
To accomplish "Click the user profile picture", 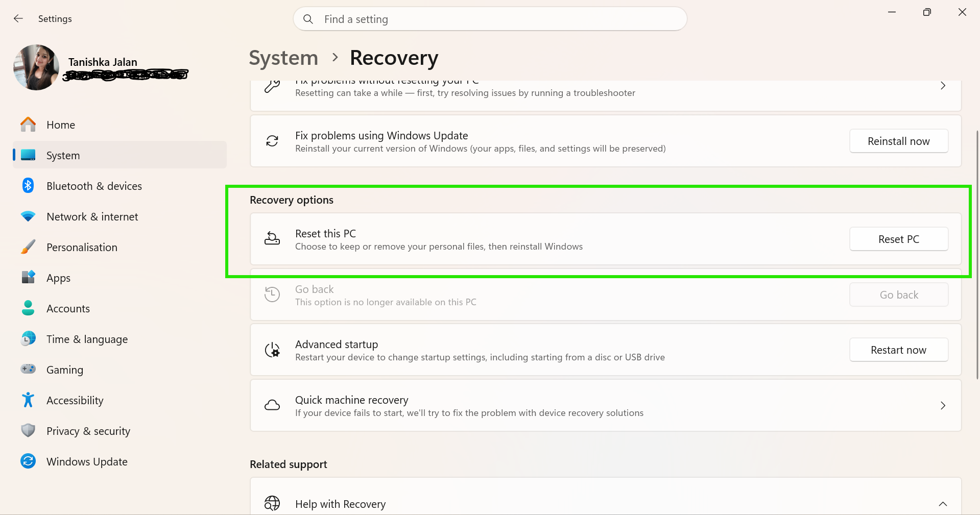I will coord(36,67).
